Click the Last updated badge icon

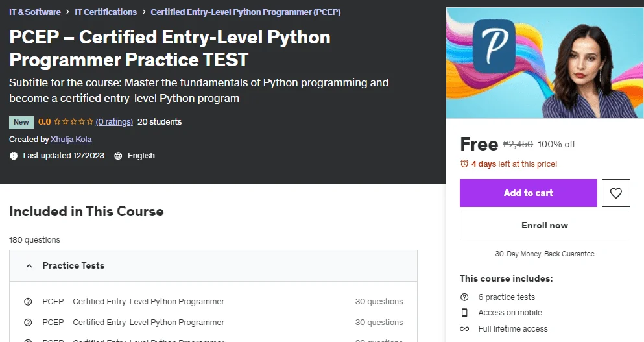click(x=14, y=156)
